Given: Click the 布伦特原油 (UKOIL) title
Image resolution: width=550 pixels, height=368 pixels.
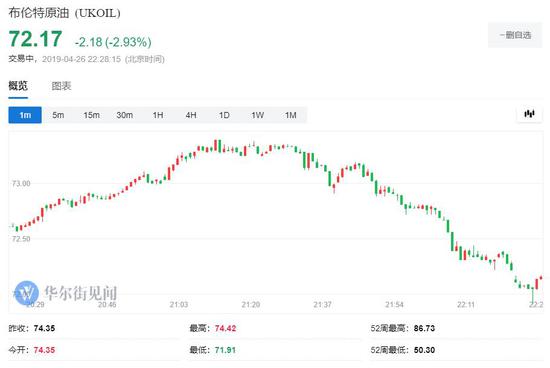Looking at the screenshot, I should pyautogui.click(x=64, y=13).
